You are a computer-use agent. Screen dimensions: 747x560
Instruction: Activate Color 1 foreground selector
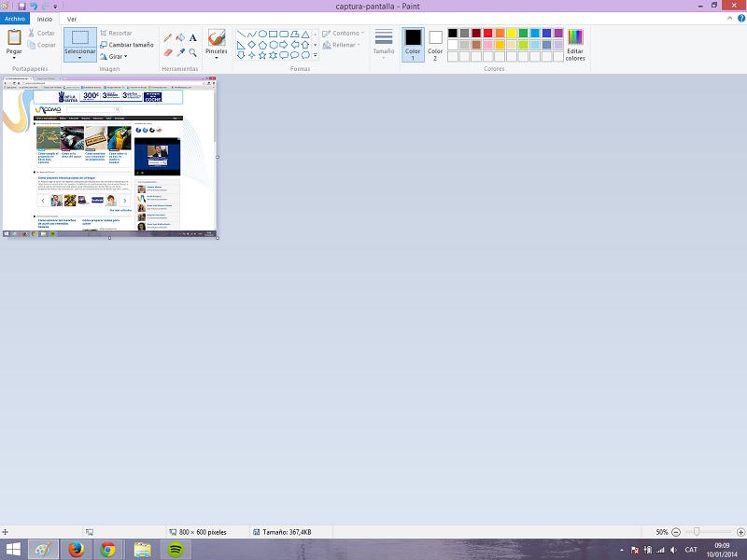413,44
